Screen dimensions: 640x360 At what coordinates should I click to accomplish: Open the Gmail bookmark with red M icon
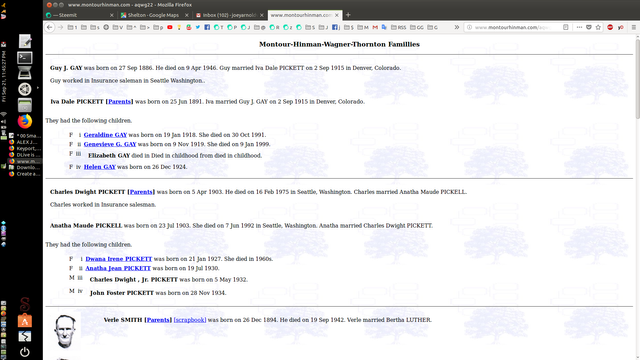(x=375, y=27)
